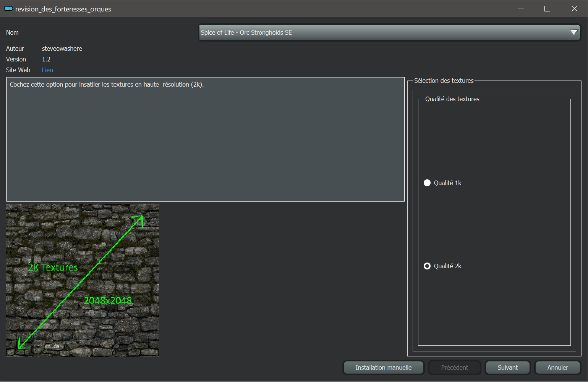588x382 pixels.
Task: Click the Qualité des textures group label
Action: click(x=452, y=99)
